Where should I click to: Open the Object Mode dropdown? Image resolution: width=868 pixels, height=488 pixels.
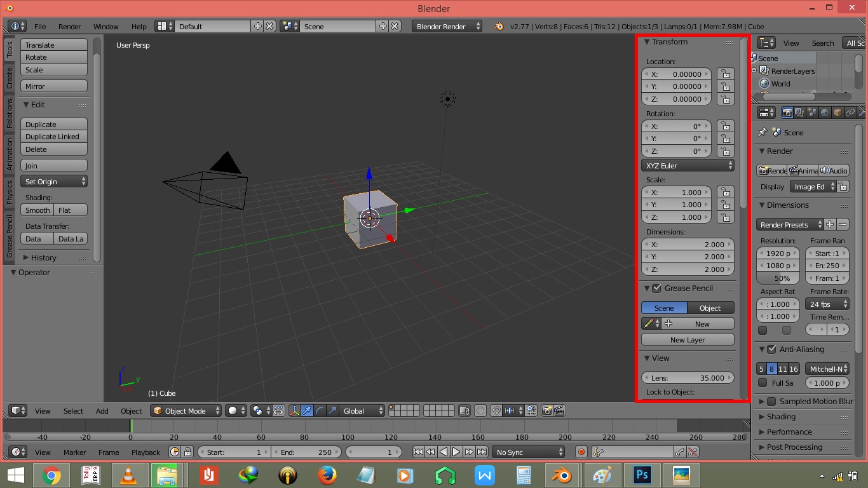click(186, 410)
